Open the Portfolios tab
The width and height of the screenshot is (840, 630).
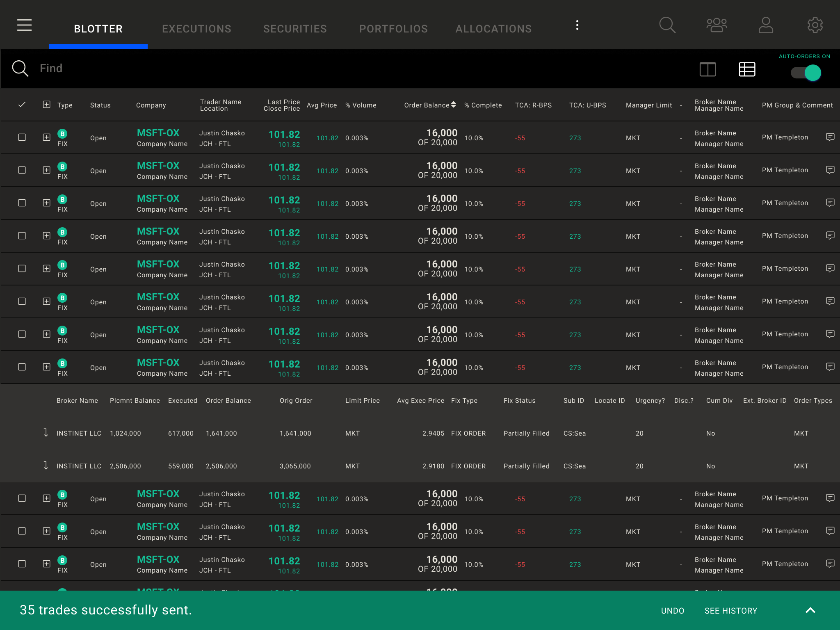(x=393, y=29)
